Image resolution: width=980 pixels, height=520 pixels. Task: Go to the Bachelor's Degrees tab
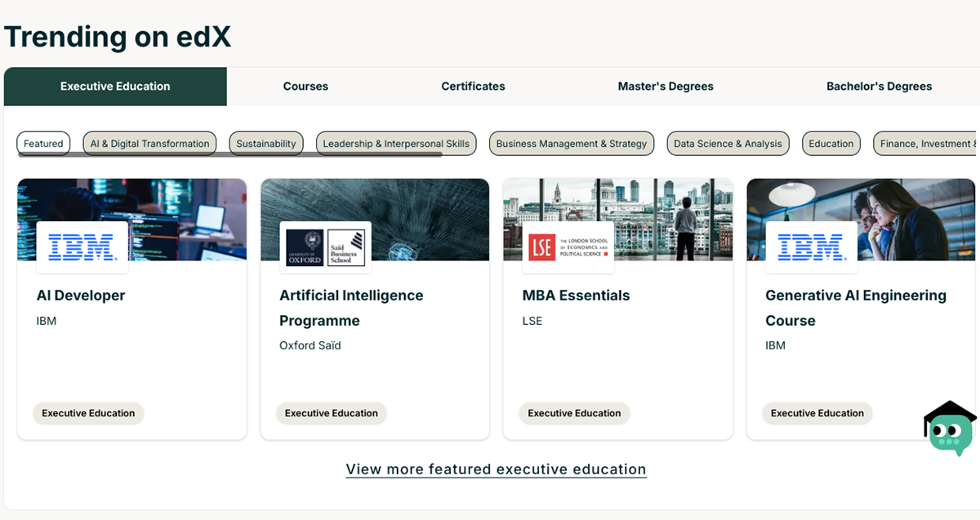[x=879, y=87]
